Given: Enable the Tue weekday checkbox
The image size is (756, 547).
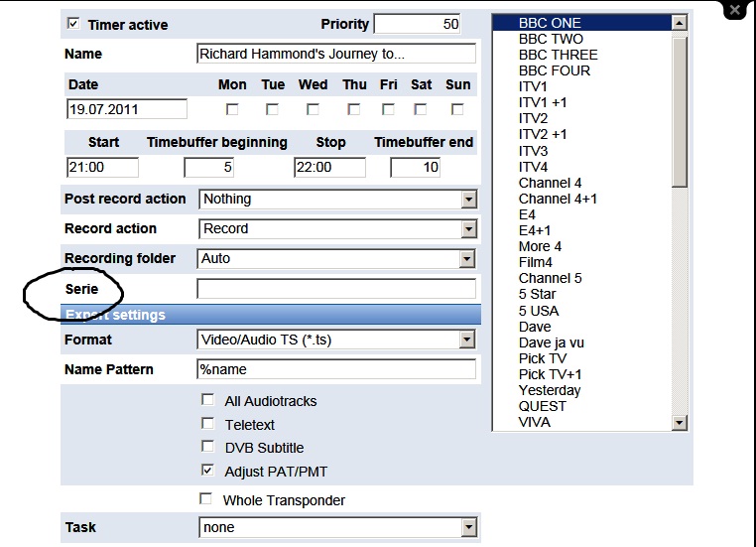Looking at the screenshot, I should (272, 109).
